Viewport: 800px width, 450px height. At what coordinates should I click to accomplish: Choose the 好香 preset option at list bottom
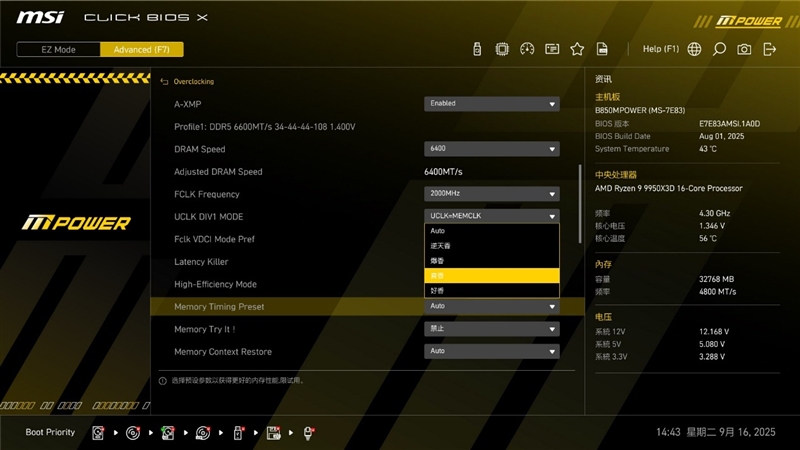click(x=492, y=290)
